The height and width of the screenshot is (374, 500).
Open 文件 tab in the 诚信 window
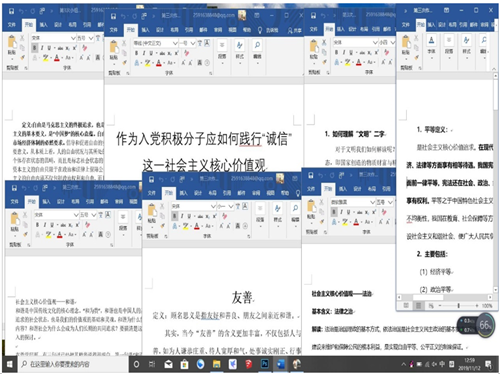point(114,30)
